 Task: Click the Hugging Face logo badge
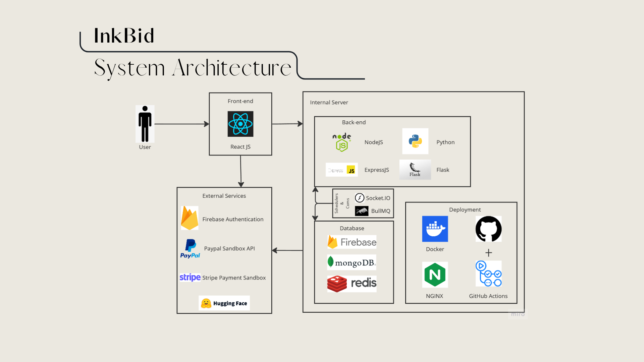[224, 303]
